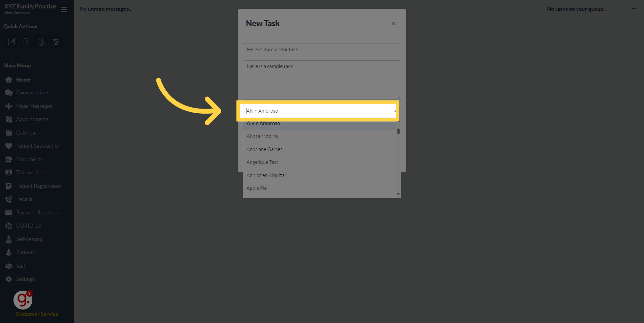Open the search Quick Action icon
Screen dimensions: 644x323
(26, 41)
